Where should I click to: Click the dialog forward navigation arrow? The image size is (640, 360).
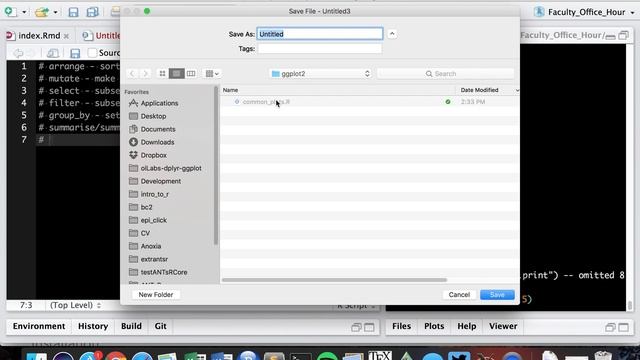145,73
